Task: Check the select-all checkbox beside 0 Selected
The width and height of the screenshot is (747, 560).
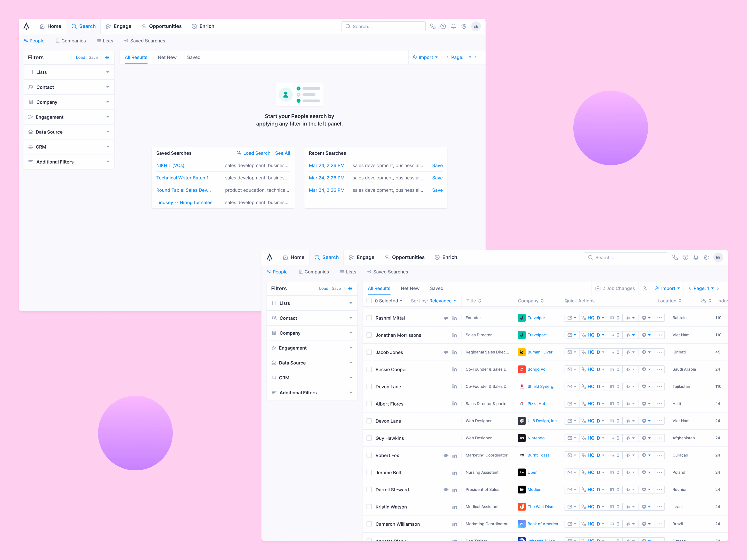Action: pos(369,301)
